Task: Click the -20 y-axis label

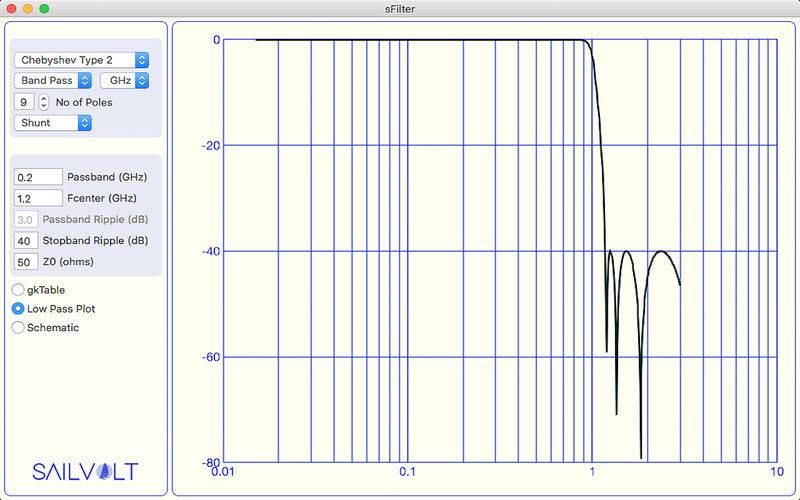Action: click(x=211, y=145)
